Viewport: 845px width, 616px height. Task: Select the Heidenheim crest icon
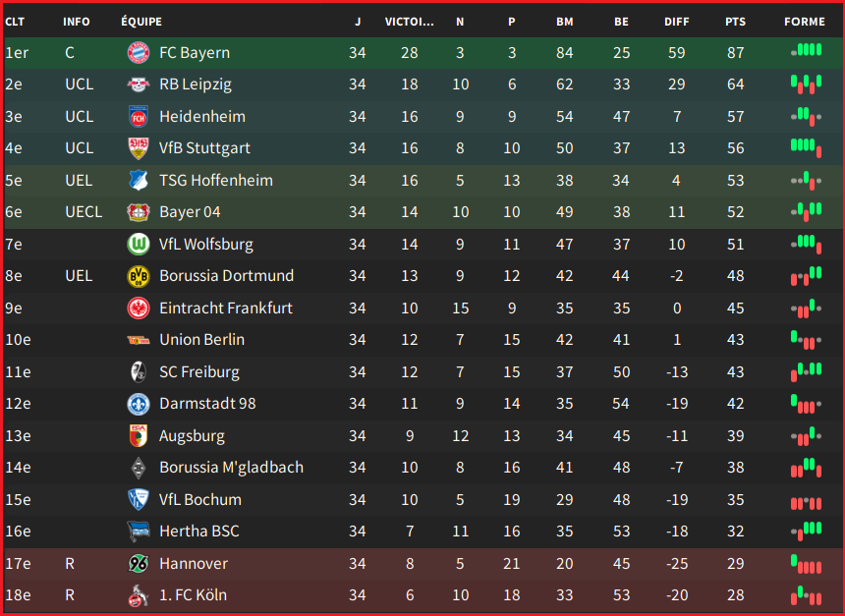[138, 116]
